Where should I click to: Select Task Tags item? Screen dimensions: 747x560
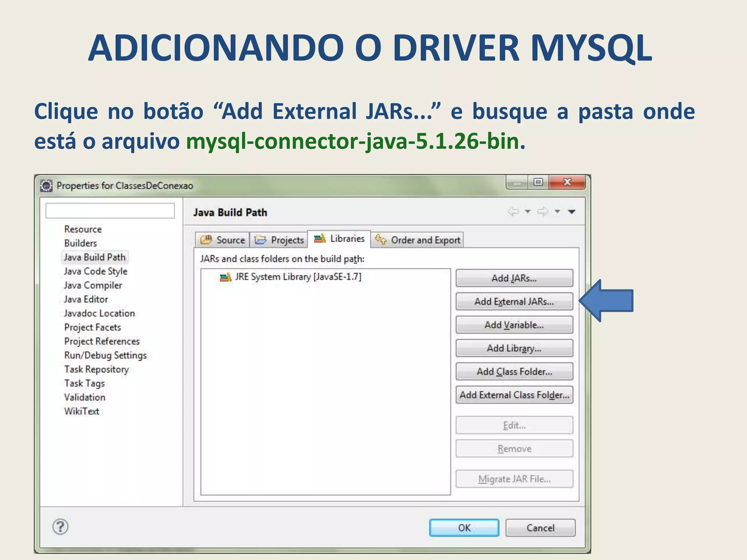(84, 384)
